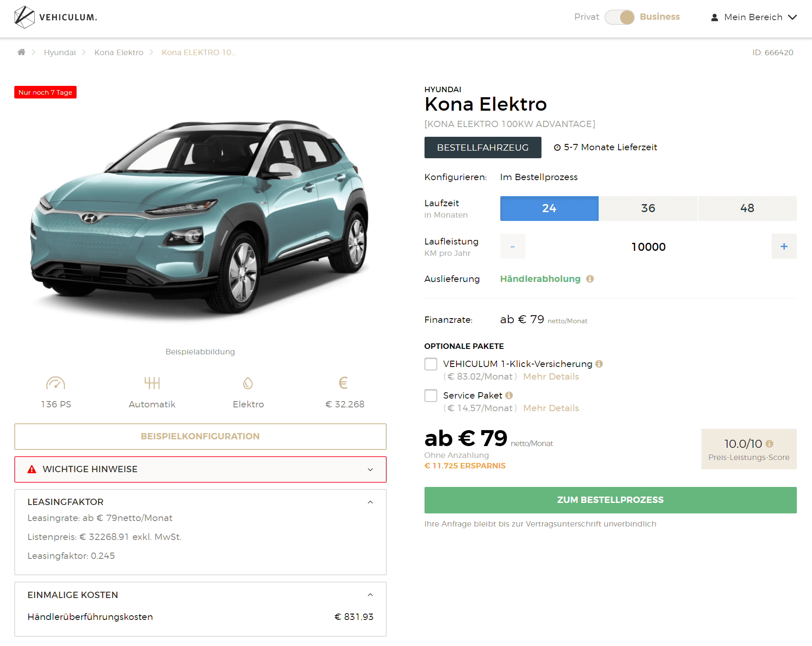
Task: Open info icon next to Händlerabholung
Action: (590, 279)
